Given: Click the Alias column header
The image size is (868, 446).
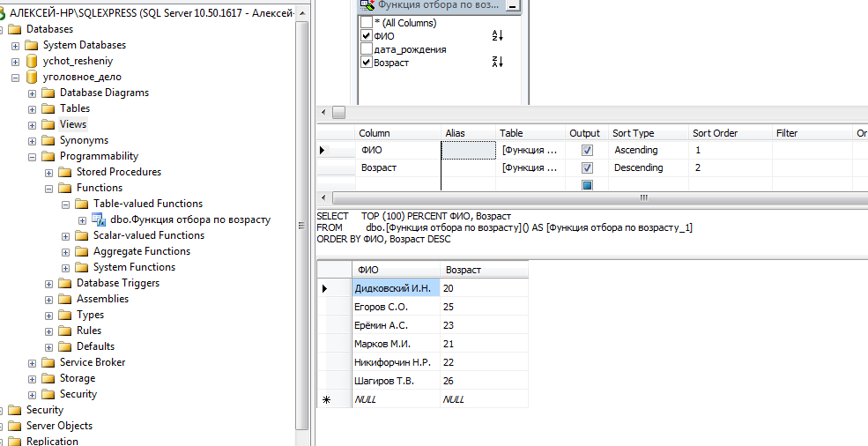Looking at the screenshot, I should 468,133.
